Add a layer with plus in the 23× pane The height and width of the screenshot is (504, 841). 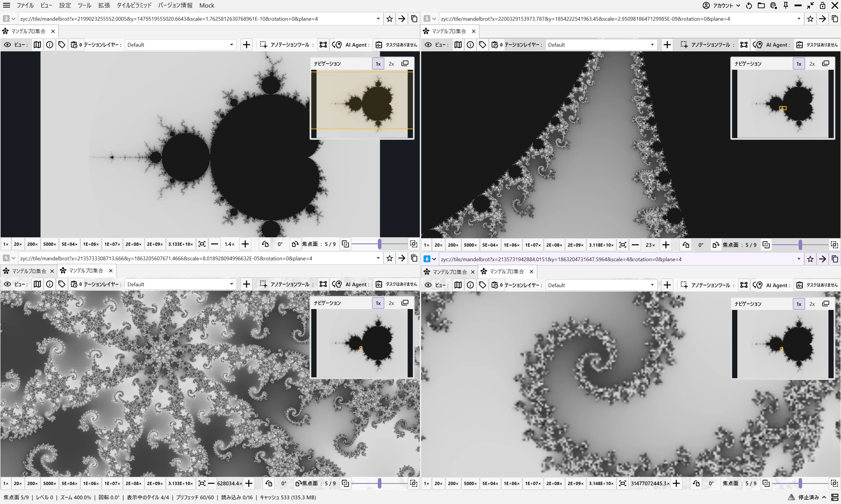coord(667,45)
